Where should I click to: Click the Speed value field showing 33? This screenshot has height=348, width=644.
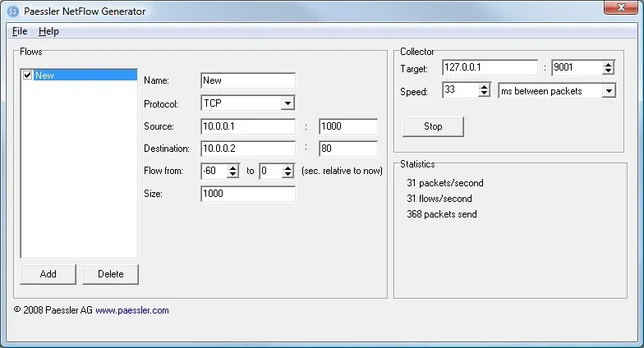tap(460, 90)
